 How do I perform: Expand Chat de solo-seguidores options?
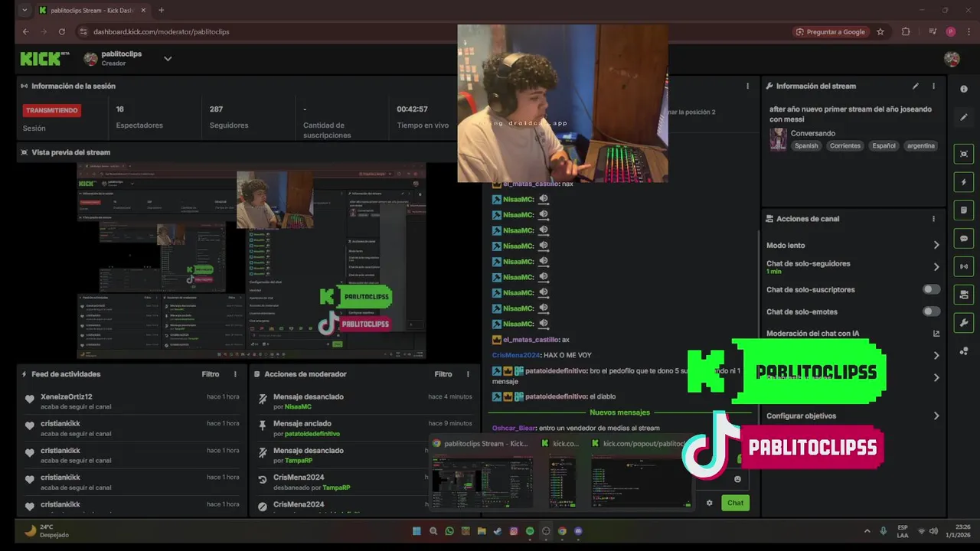click(x=936, y=267)
